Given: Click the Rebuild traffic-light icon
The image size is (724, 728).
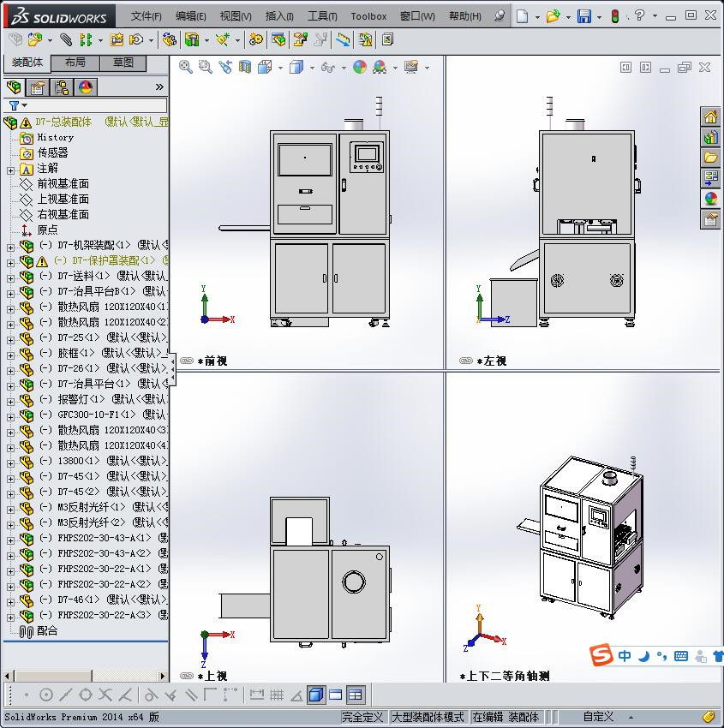Looking at the screenshot, I should click(614, 15).
